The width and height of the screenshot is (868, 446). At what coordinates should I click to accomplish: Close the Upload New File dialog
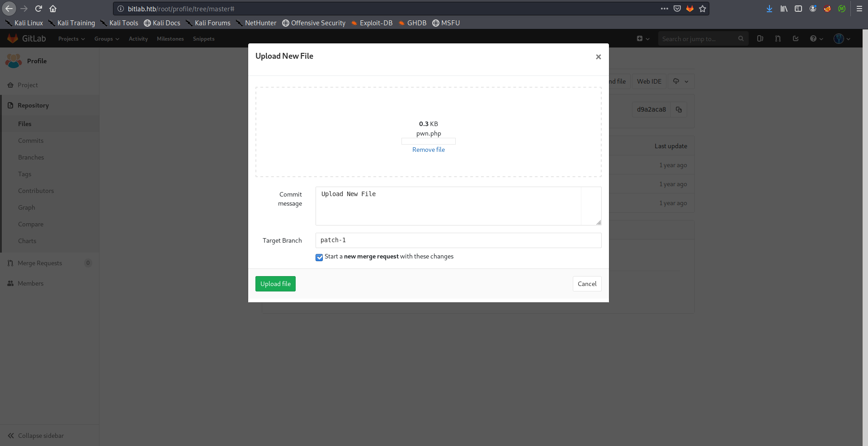tap(598, 57)
